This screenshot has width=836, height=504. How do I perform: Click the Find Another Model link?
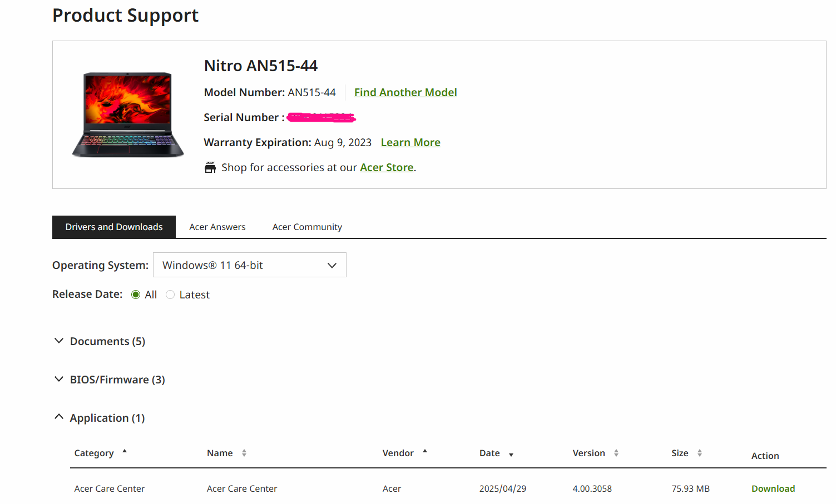coord(405,92)
